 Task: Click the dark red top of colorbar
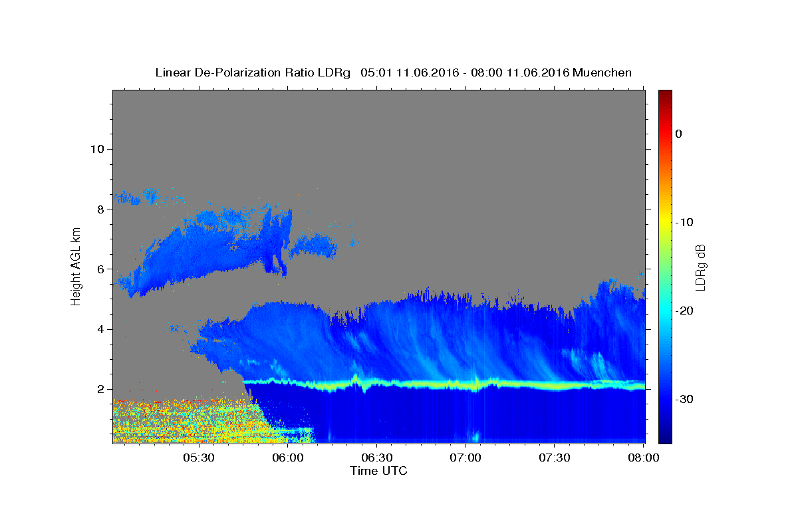point(665,94)
